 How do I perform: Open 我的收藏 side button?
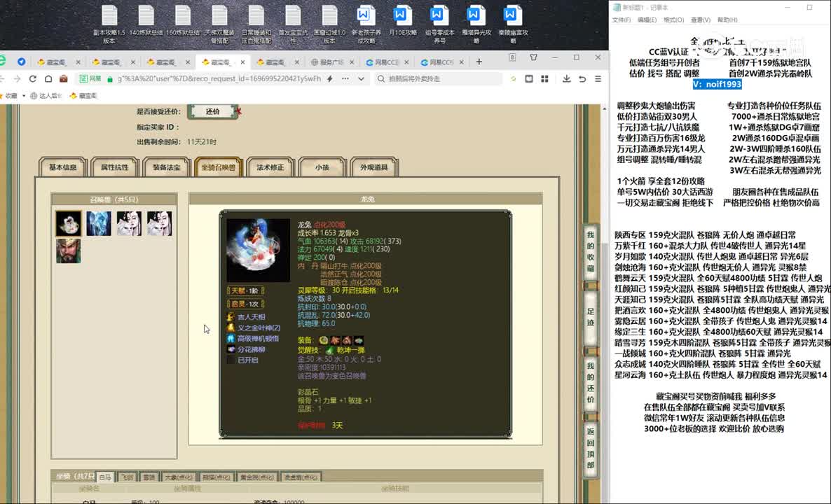(x=591, y=251)
